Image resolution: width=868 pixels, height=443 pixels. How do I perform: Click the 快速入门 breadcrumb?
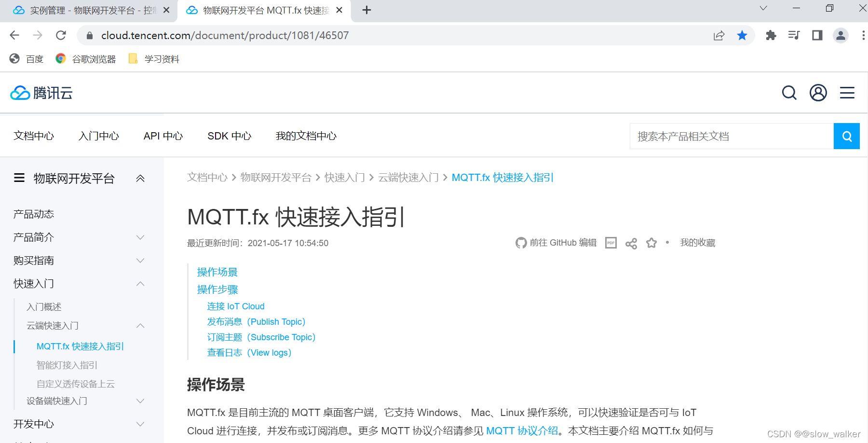(x=345, y=178)
